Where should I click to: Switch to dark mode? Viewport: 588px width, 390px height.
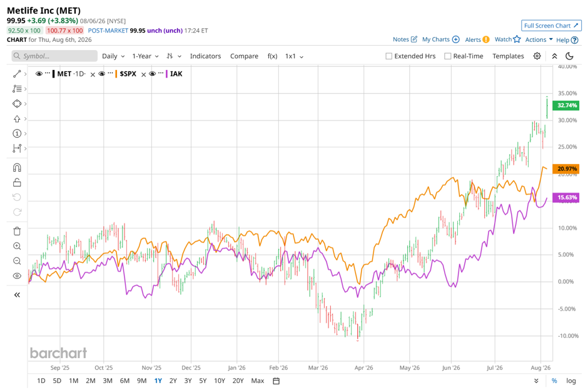point(569,56)
